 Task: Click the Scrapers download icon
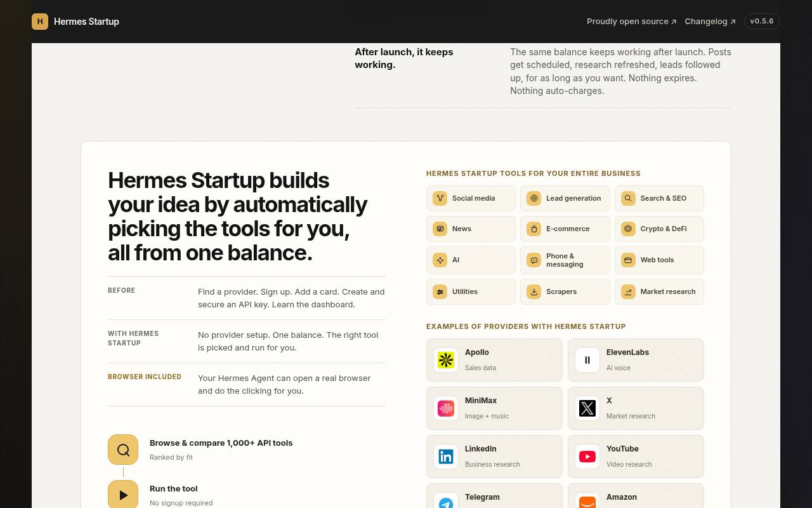(x=534, y=291)
